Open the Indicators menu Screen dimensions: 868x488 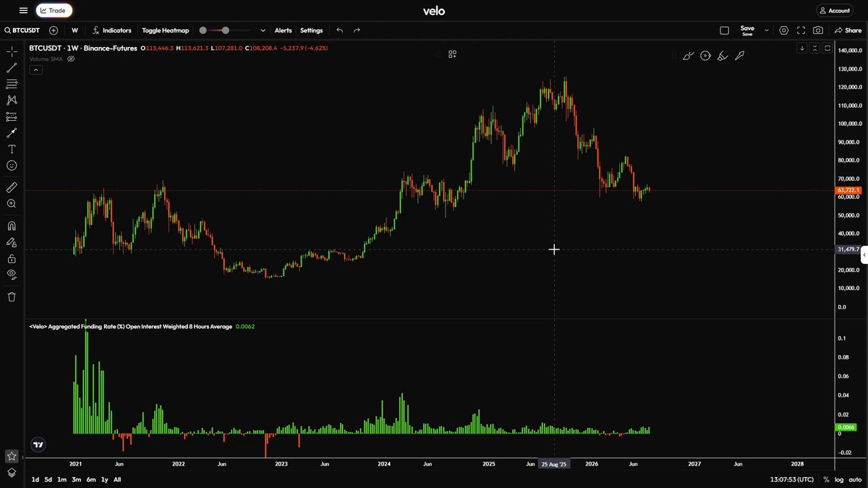[x=112, y=30]
